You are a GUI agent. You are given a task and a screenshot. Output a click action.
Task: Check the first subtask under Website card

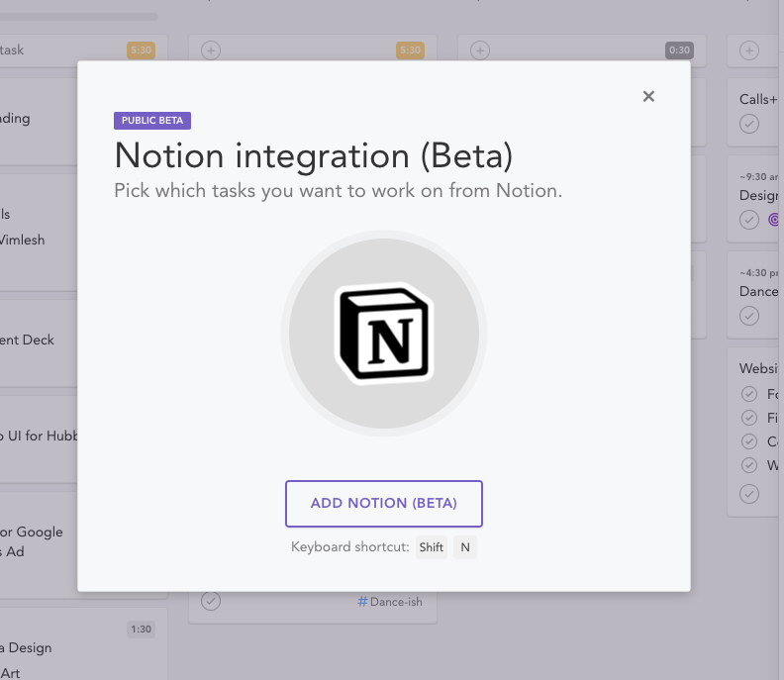tap(749, 394)
